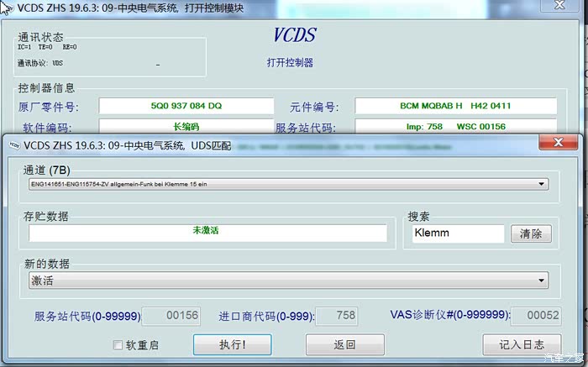Click the 长编码 coding button

[x=186, y=127]
